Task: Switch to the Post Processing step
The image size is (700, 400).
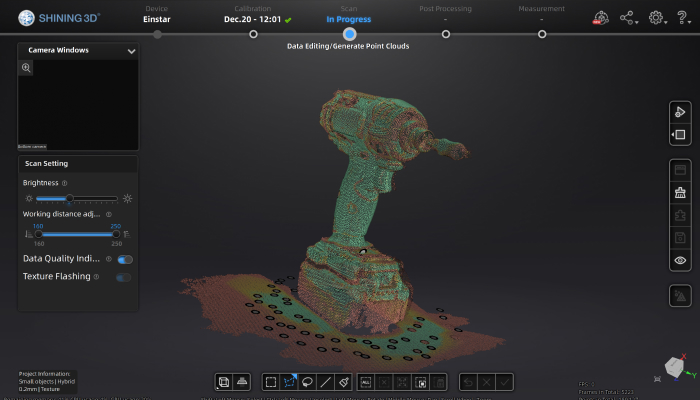Action: pos(445,33)
